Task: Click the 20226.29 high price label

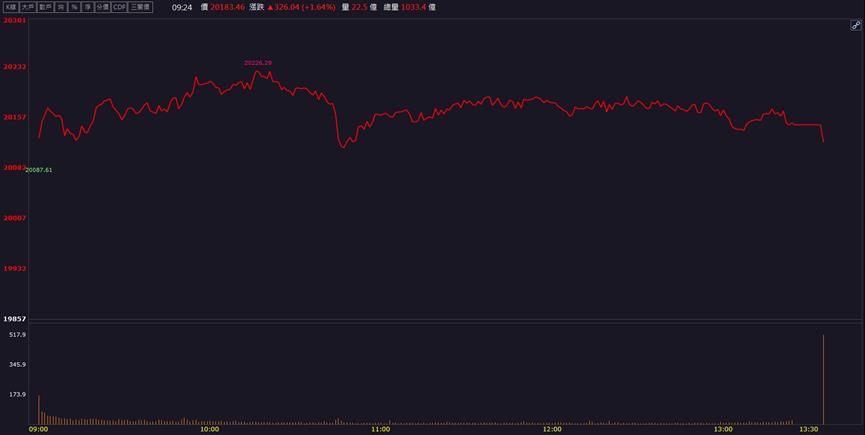Action: [x=258, y=63]
